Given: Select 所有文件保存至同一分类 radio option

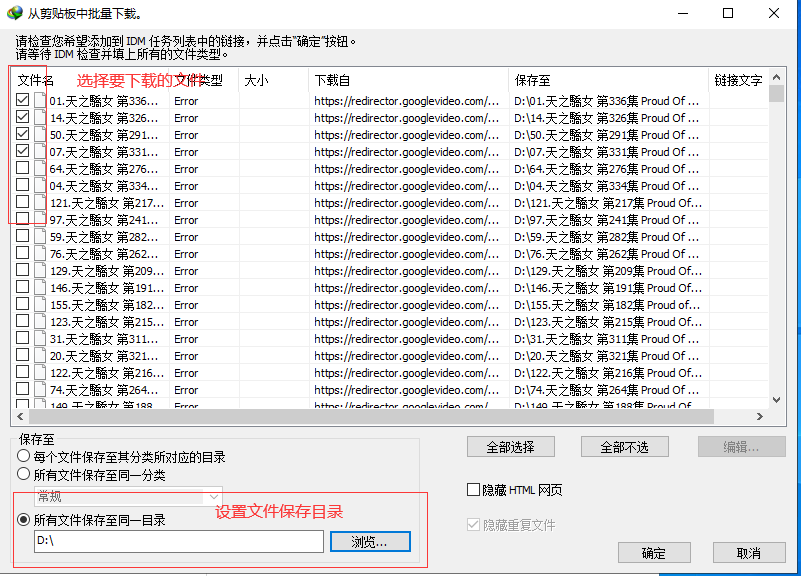Looking at the screenshot, I should [24, 475].
